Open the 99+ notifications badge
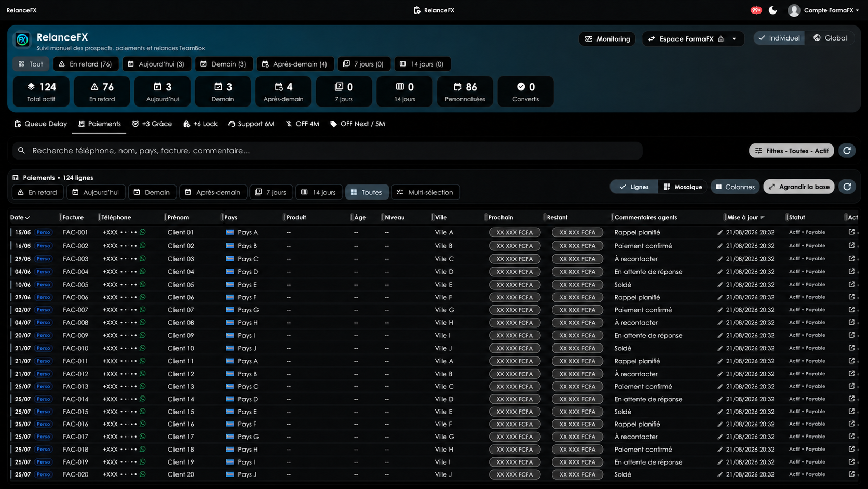The height and width of the screenshot is (489, 868). (756, 10)
